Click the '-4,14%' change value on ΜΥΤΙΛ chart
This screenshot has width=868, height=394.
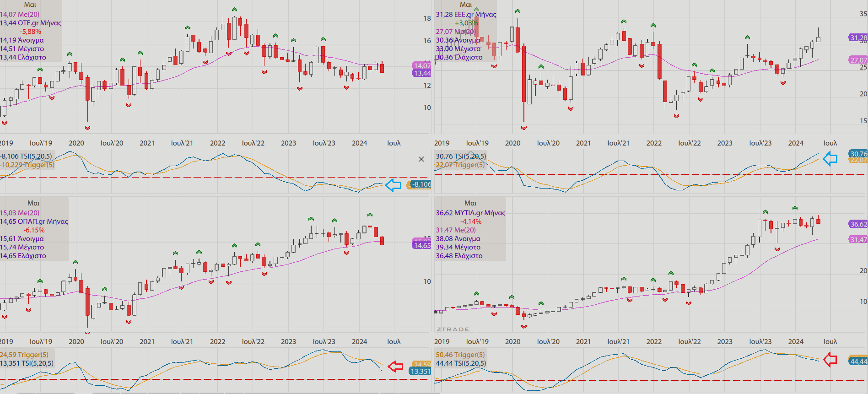(x=471, y=221)
